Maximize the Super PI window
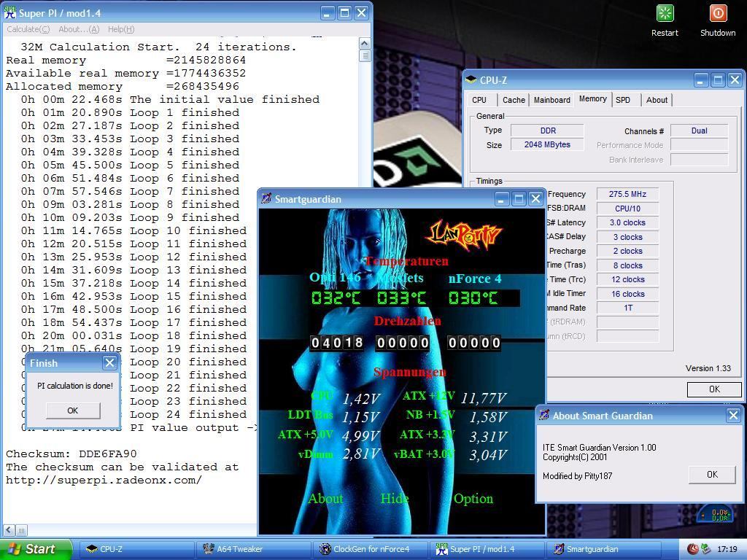747x560 pixels. tap(344, 13)
